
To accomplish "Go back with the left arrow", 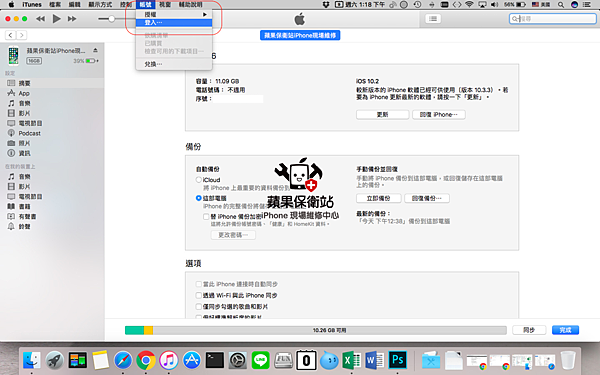I will [11, 35].
